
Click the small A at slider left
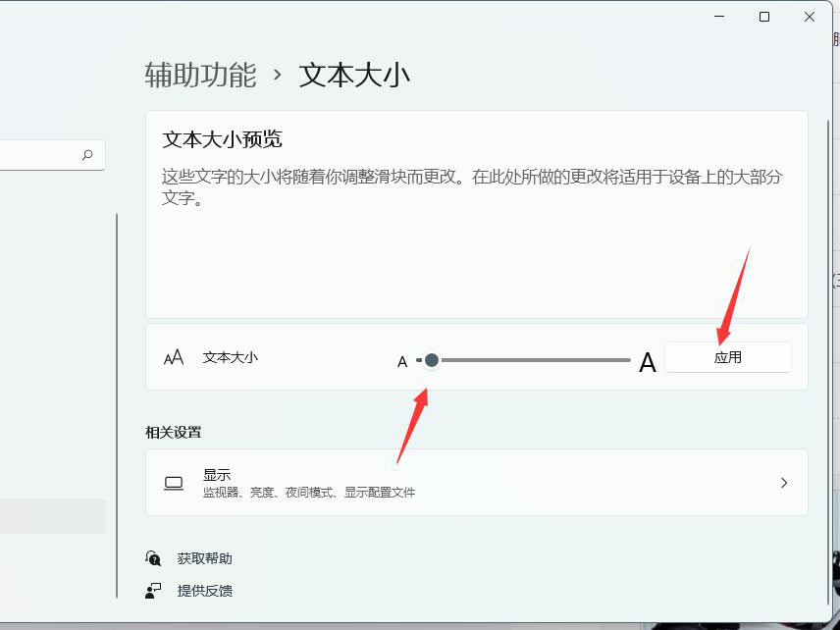(402, 361)
